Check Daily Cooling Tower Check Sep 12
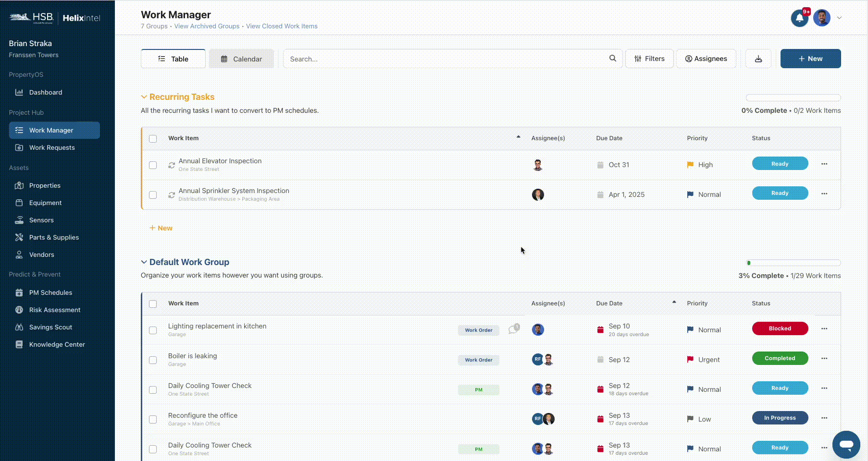 pos(153,390)
